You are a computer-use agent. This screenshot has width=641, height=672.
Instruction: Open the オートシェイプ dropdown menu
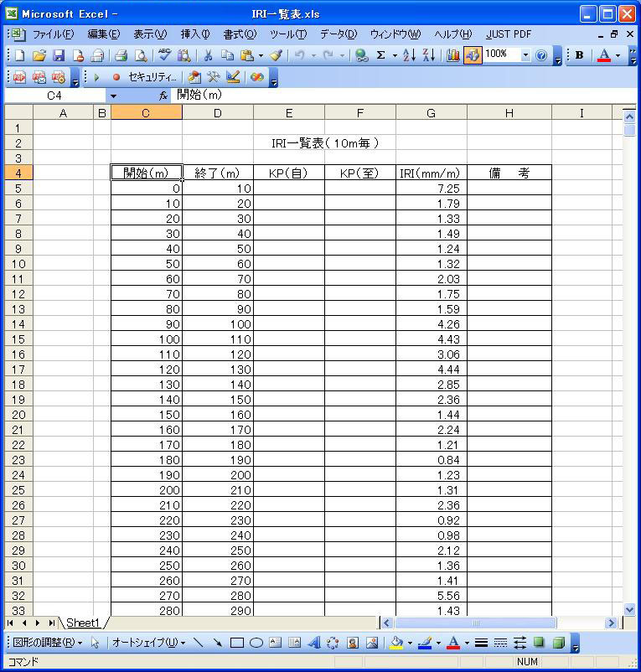(148, 643)
